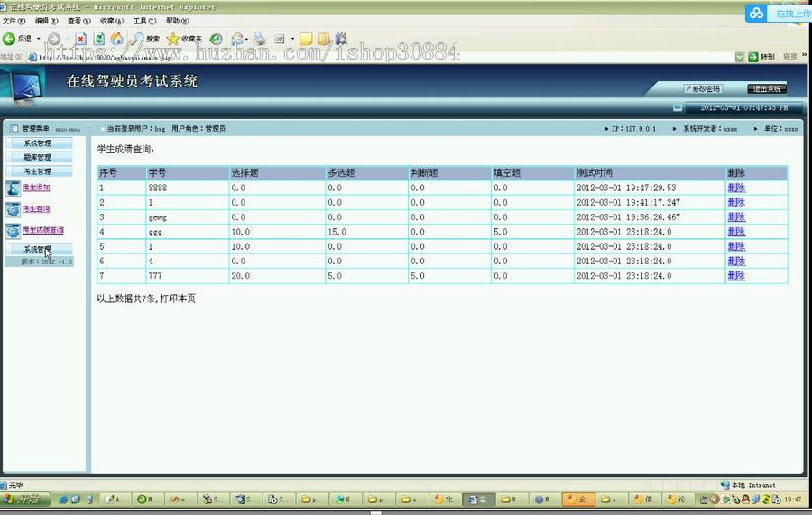The image size is (812, 515).
Task: Go to the IE Home page icon
Action: 116,39
